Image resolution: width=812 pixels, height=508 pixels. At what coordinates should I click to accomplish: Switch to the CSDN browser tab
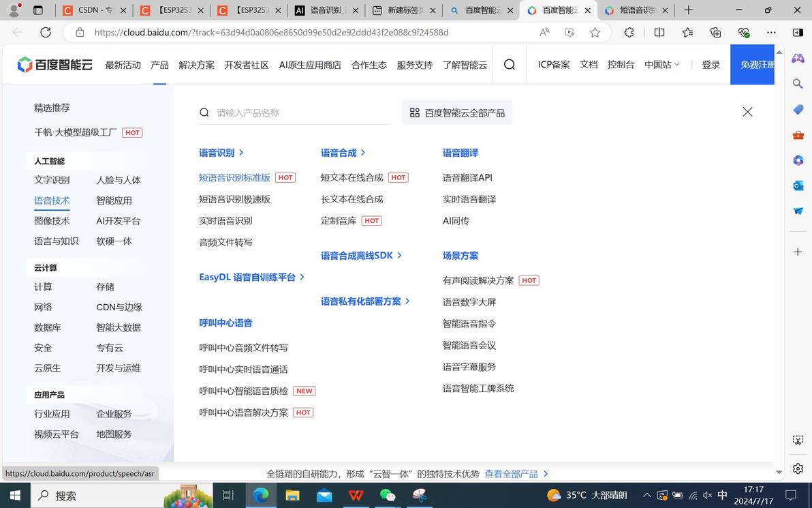pyautogui.click(x=94, y=10)
